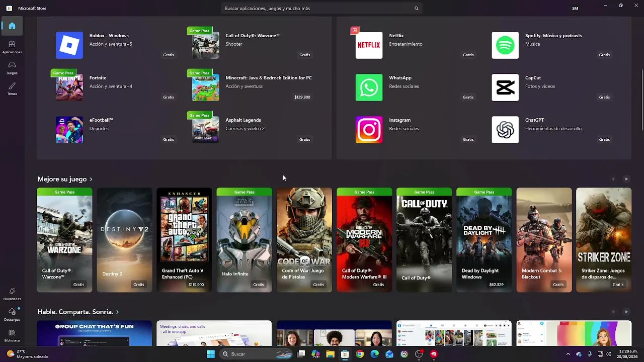Focus the Microsoft Store search field
This screenshot has height=362, width=644.
point(322,9)
